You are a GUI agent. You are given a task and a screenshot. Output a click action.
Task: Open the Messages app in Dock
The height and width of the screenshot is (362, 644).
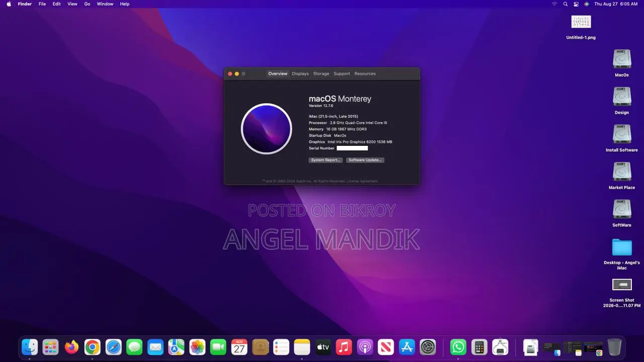pyautogui.click(x=134, y=347)
